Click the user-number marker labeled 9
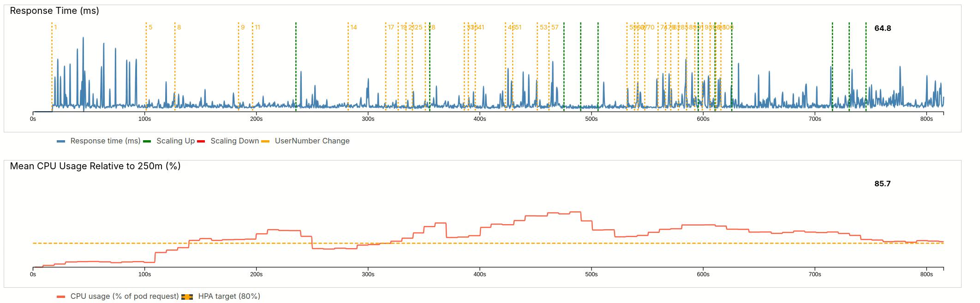980x303 pixels. [243, 28]
